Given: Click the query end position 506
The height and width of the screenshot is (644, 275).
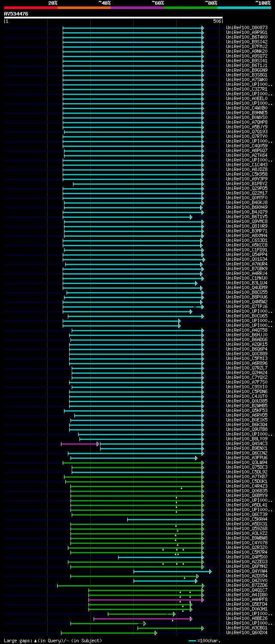Looking at the screenshot, I should (217, 21).
